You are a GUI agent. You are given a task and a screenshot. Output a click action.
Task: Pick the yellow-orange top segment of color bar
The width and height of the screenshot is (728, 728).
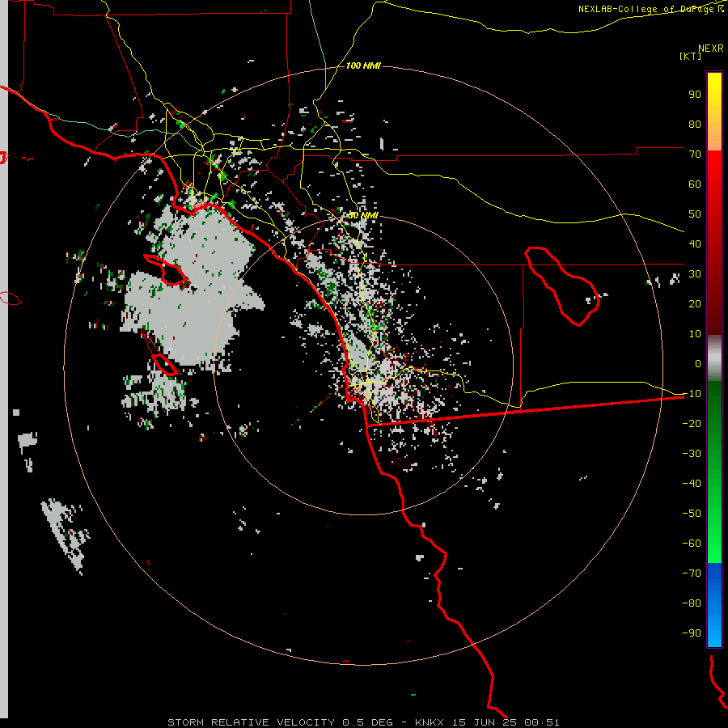point(714,112)
